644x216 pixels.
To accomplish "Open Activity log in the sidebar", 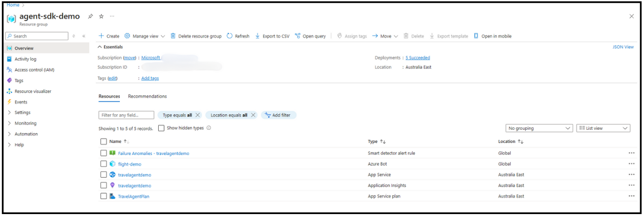I will click(46, 59).
